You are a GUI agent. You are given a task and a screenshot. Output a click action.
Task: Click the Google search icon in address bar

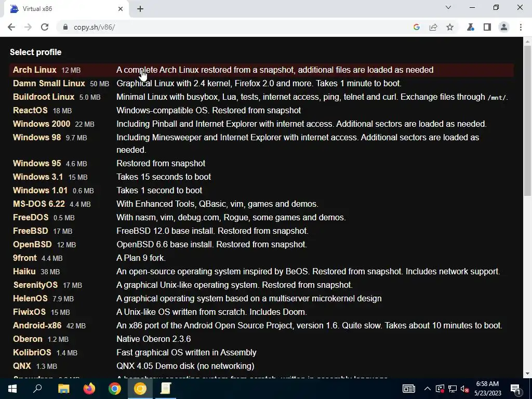click(417, 27)
